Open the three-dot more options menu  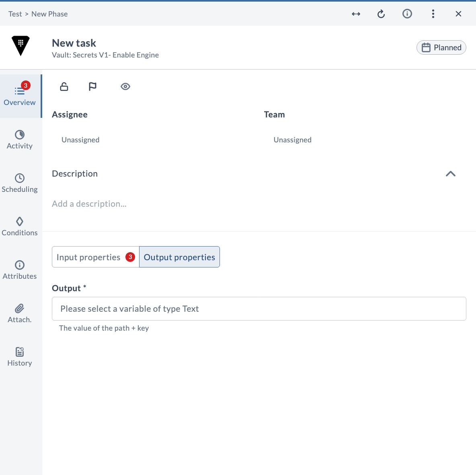433,14
